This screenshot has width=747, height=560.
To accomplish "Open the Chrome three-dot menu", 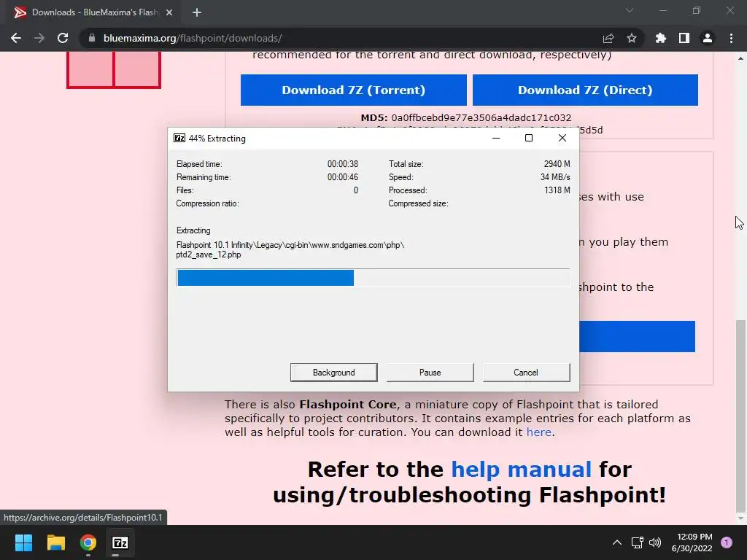I will pos(731,38).
